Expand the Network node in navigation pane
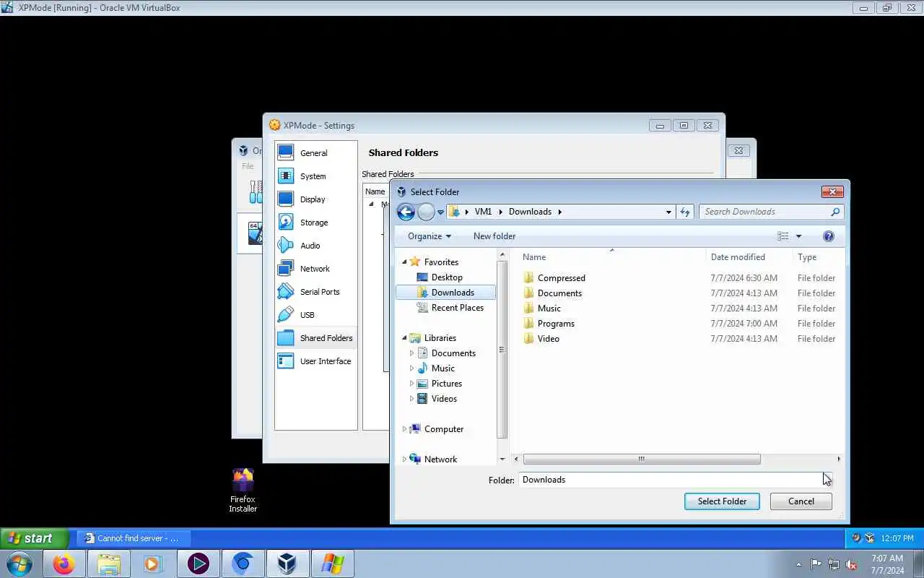The height and width of the screenshot is (578, 924). 404,460
